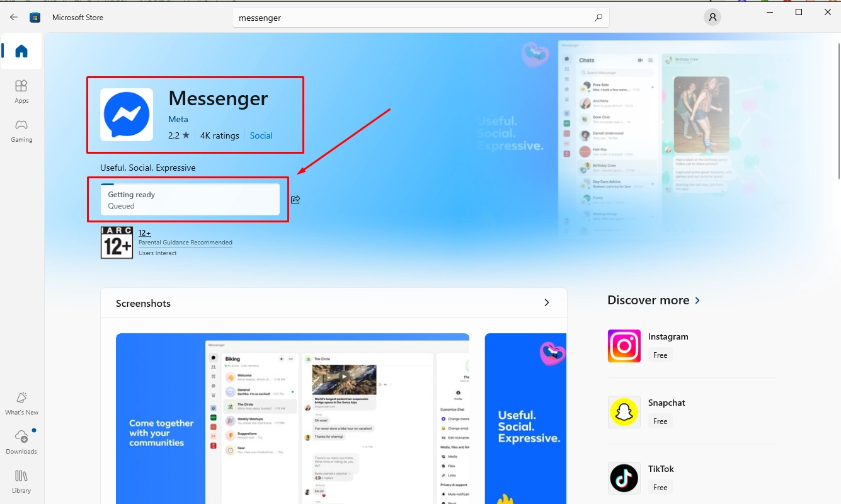
Task: Minimize the Microsoft Store window
Action: (x=770, y=12)
